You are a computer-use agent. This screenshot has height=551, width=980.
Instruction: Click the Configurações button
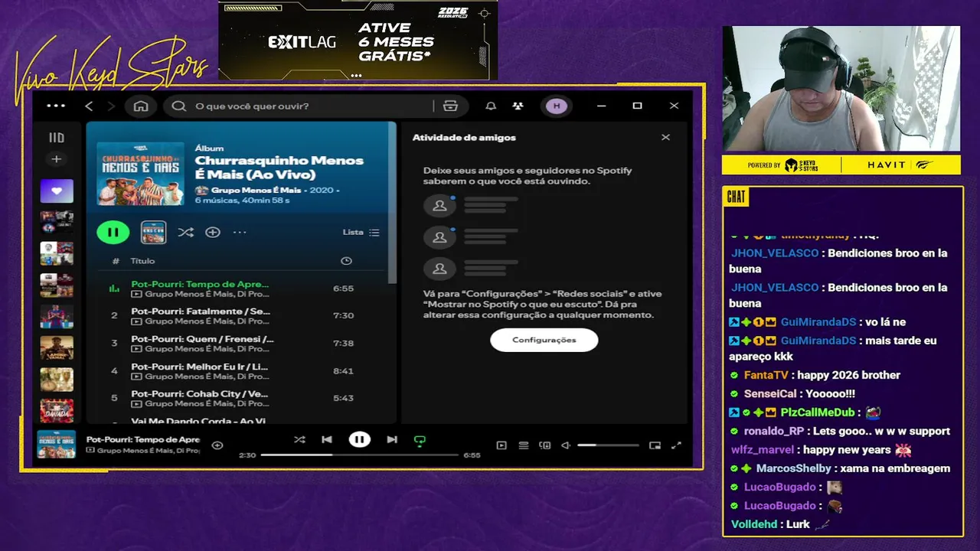click(x=544, y=340)
